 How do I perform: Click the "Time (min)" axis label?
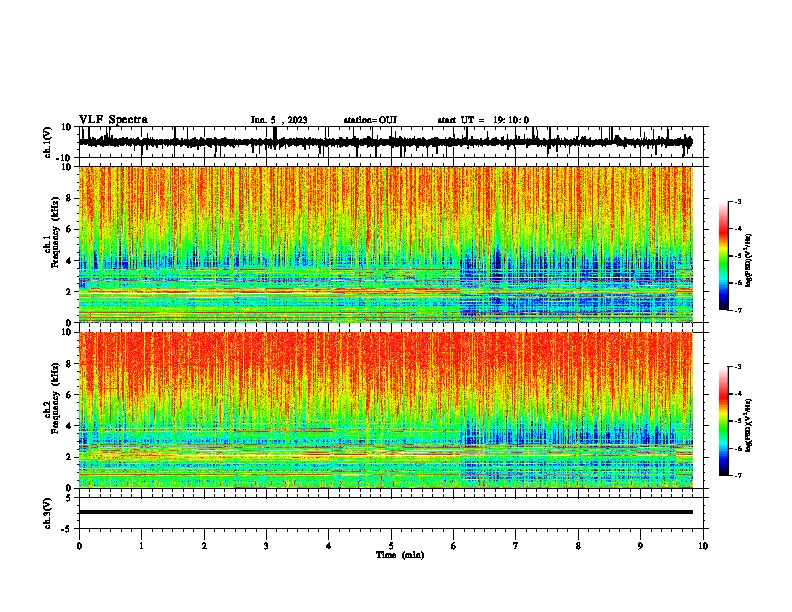[400, 555]
